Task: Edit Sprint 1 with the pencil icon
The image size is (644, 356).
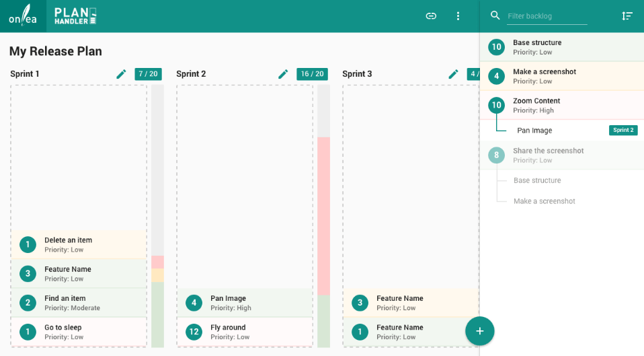Action: pos(121,74)
